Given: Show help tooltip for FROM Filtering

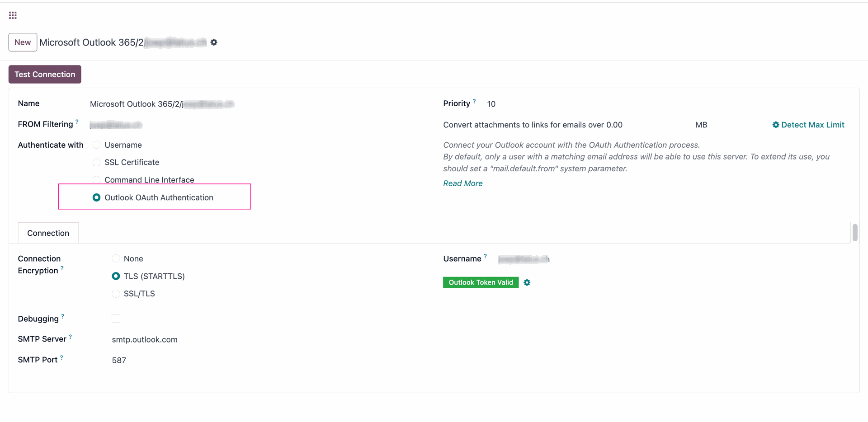Looking at the screenshot, I should 77,122.
